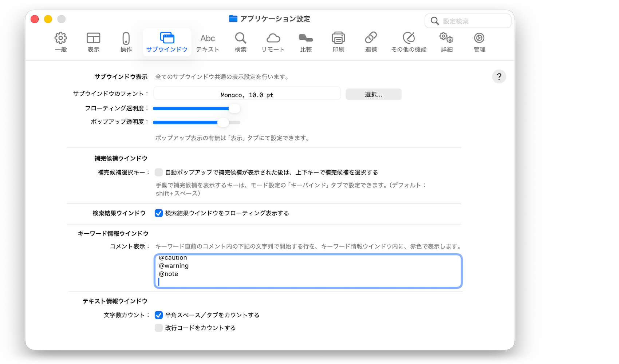
Task: Enable 改行コードをカウントする checkbox
Action: click(159, 328)
